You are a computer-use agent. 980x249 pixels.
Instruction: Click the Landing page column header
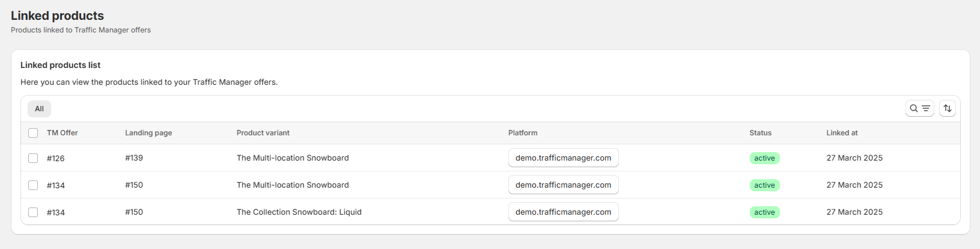[x=148, y=133]
